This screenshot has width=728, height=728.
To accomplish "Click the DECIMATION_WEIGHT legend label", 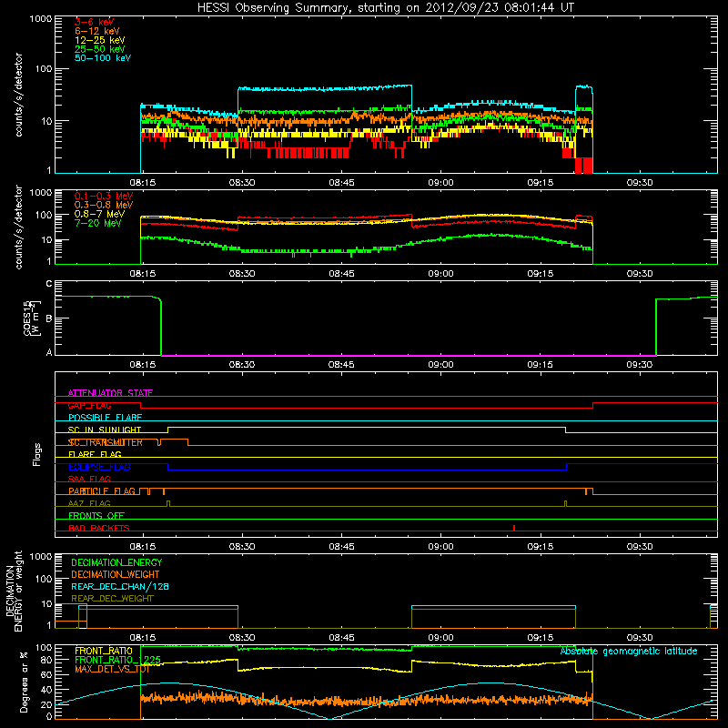I will pos(116,574).
